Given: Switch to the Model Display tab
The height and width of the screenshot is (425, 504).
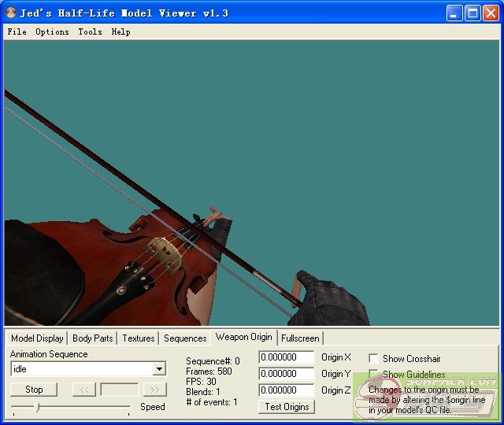Looking at the screenshot, I should [x=37, y=338].
